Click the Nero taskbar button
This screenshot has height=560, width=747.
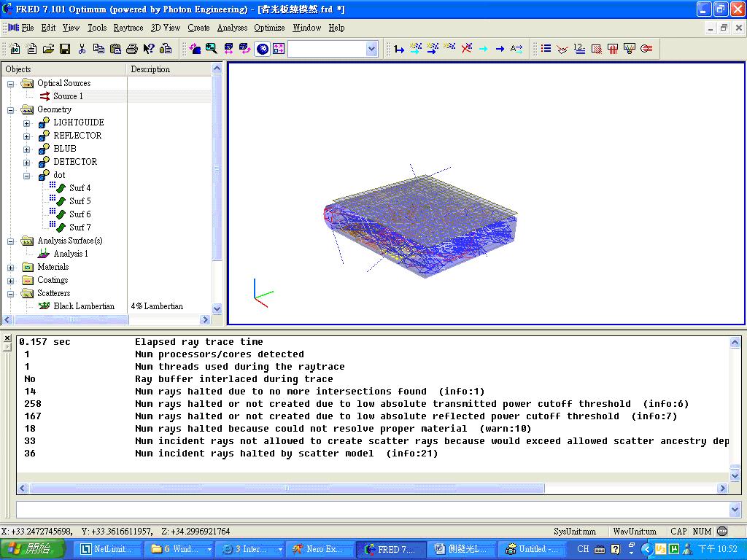tap(320, 549)
